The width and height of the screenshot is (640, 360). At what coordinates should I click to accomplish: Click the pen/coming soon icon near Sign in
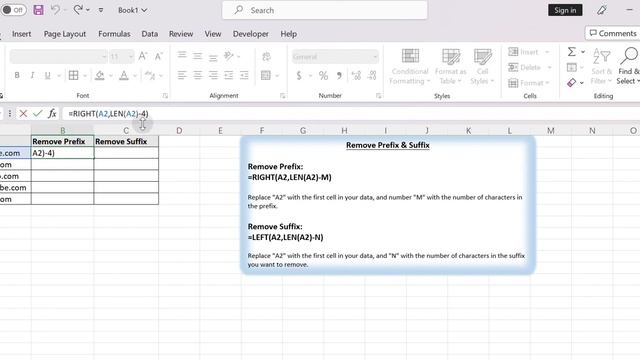602,10
